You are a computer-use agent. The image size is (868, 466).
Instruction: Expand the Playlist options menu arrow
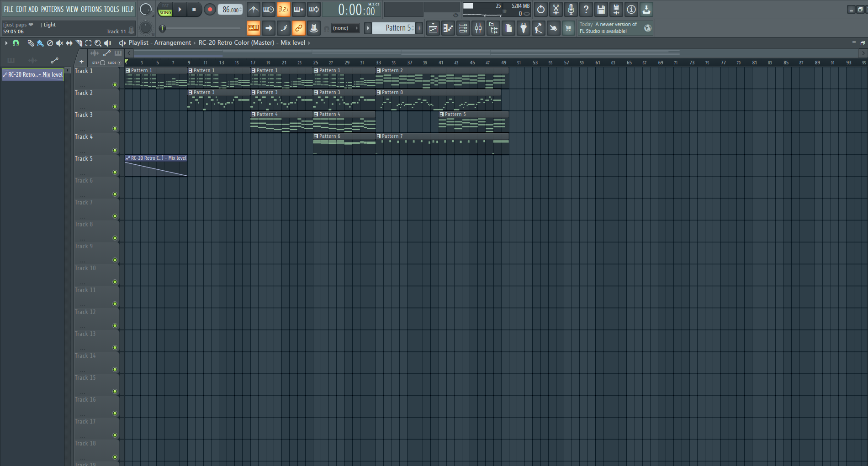[x=6, y=43]
